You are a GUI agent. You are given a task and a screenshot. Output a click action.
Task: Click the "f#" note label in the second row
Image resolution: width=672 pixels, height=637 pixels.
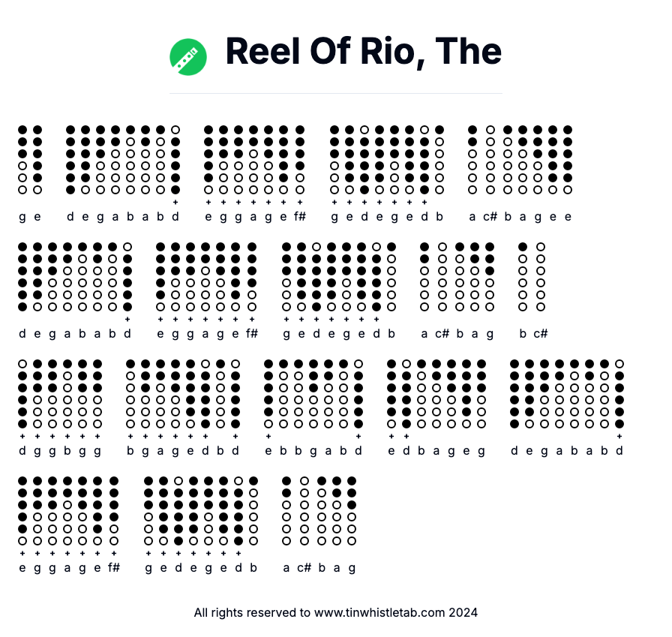pos(252,334)
